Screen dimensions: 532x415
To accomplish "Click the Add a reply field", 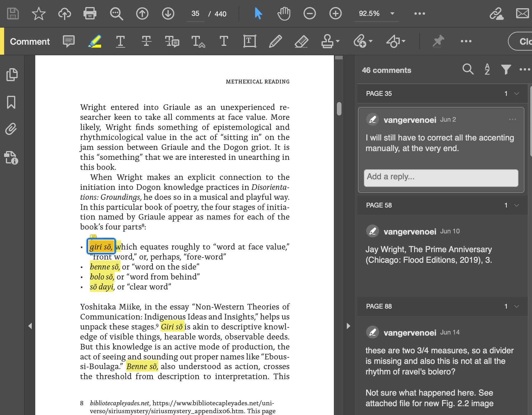I will (x=441, y=178).
